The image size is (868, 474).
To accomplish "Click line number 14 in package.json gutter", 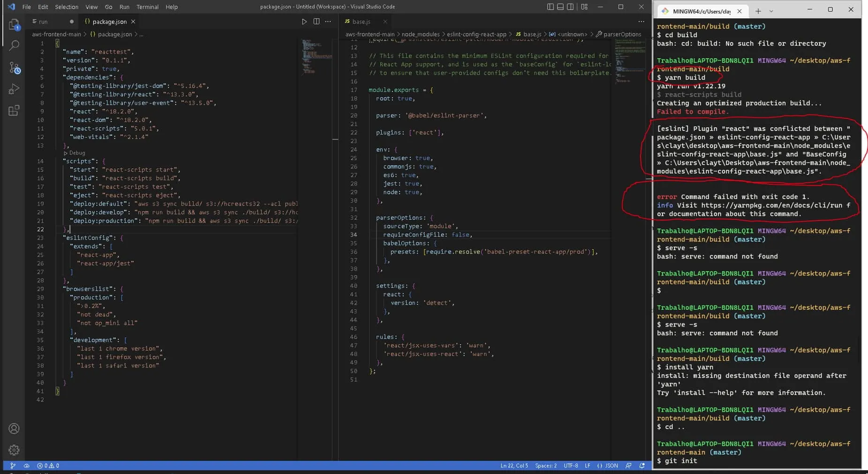I will click(x=40, y=161).
